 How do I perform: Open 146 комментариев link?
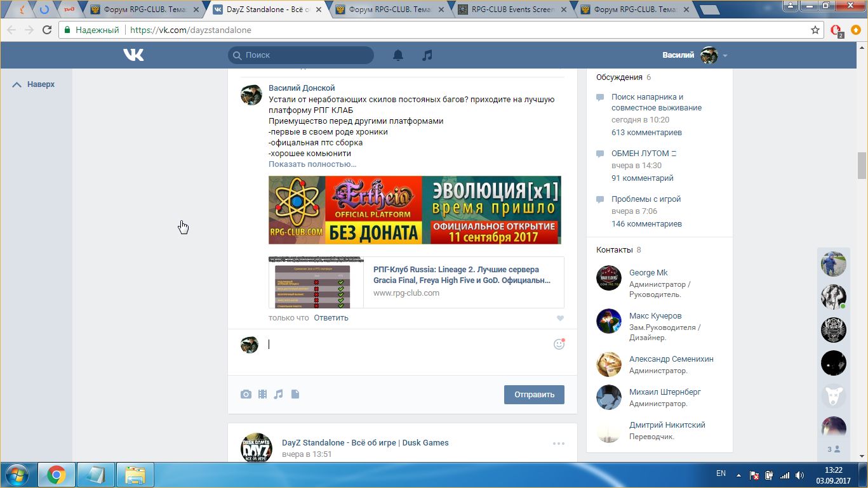point(646,224)
